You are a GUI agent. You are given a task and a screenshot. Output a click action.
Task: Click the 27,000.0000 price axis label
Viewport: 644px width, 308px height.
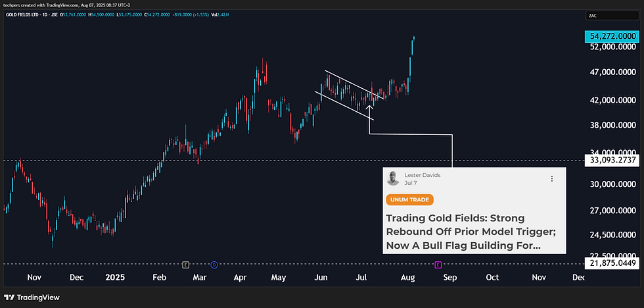[612, 211]
